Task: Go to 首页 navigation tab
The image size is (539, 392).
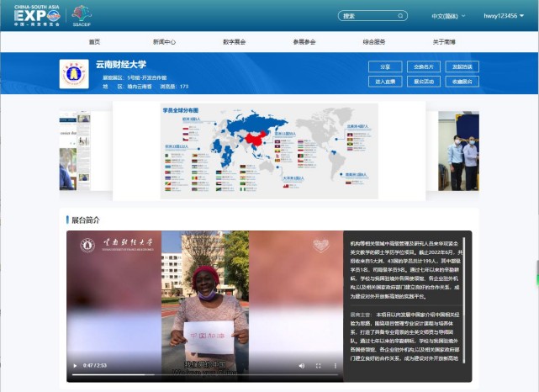Action: [x=94, y=41]
